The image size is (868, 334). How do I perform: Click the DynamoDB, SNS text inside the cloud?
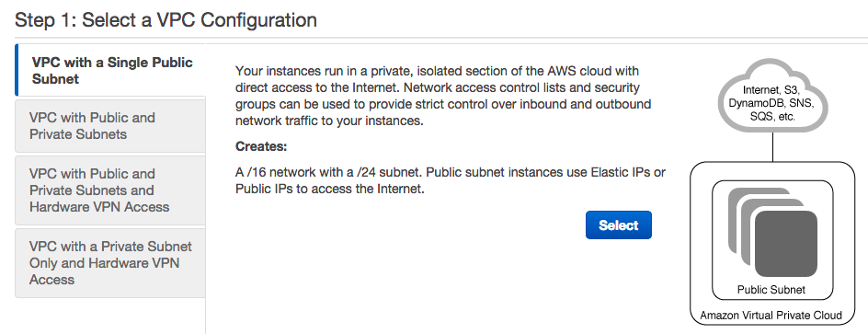771,104
